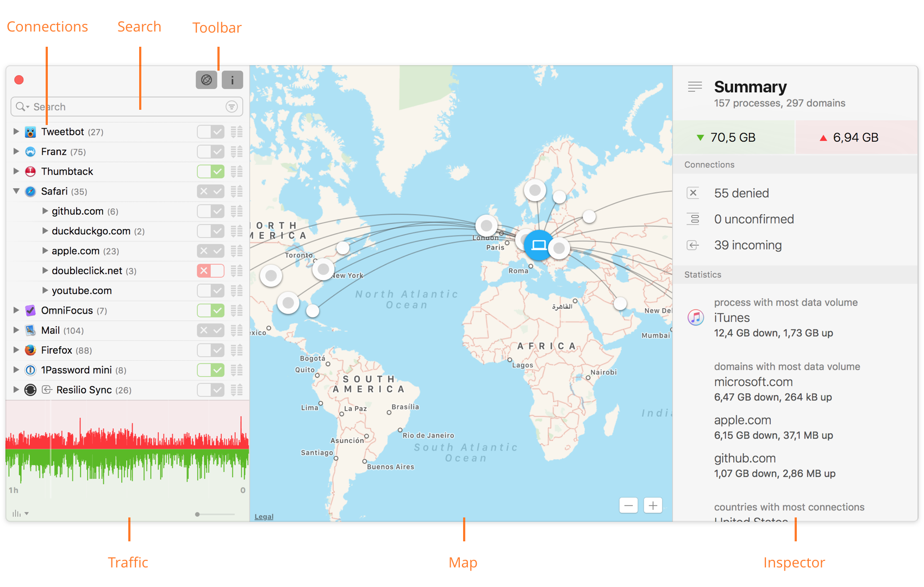Expand the Tweetbot connection row
This screenshot has width=924, height=587.
click(16, 132)
